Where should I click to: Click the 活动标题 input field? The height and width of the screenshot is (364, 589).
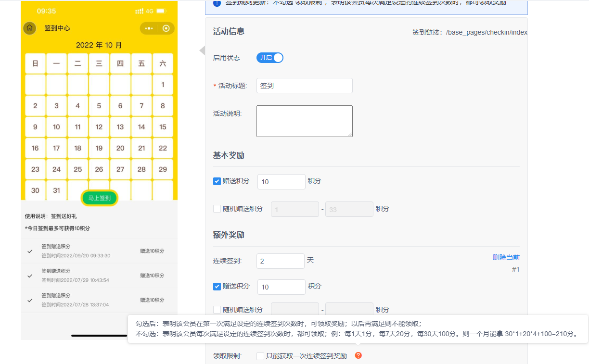[x=304, y=86]
